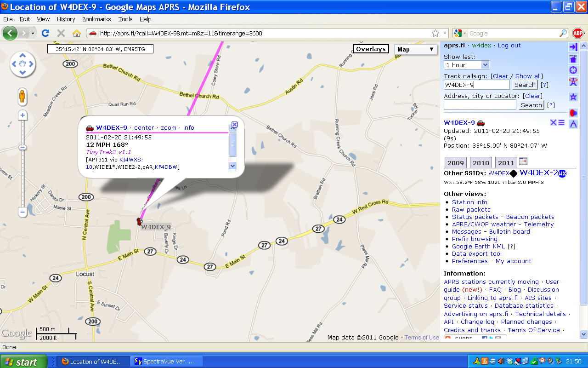
Task: Open the search engine selector dropdown
Action: pos(459,33)
